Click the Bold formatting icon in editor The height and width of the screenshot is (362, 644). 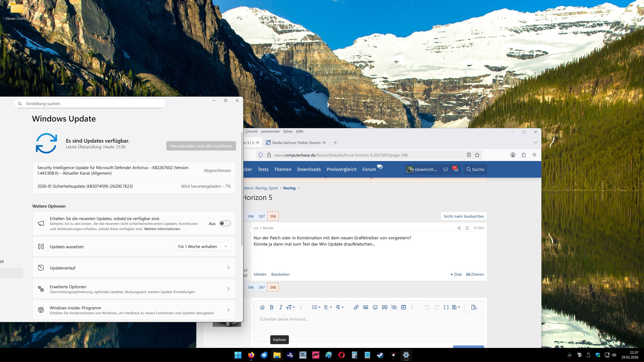coord(272,307)
